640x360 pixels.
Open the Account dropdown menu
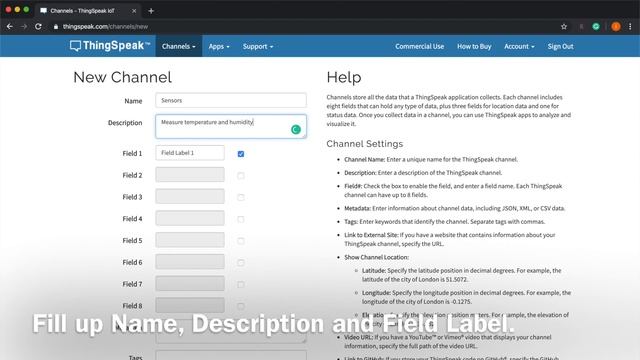(519, 46)
